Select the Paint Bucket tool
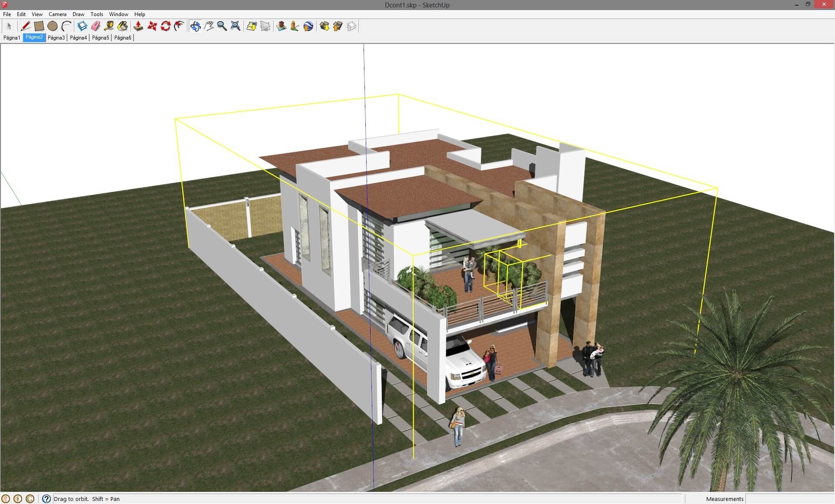835x504 pixels. coord(123,27)
